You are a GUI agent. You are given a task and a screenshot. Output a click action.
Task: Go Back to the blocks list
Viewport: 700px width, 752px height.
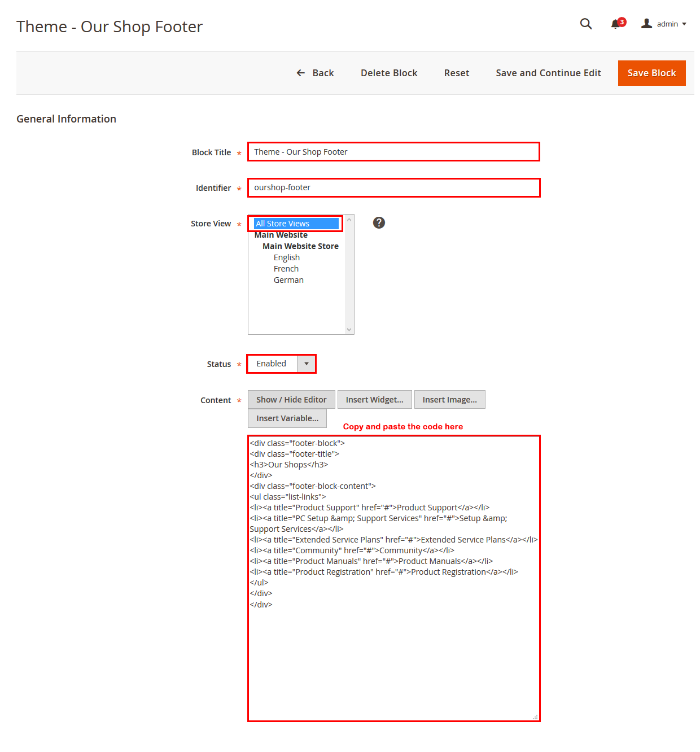click(315, 73)
